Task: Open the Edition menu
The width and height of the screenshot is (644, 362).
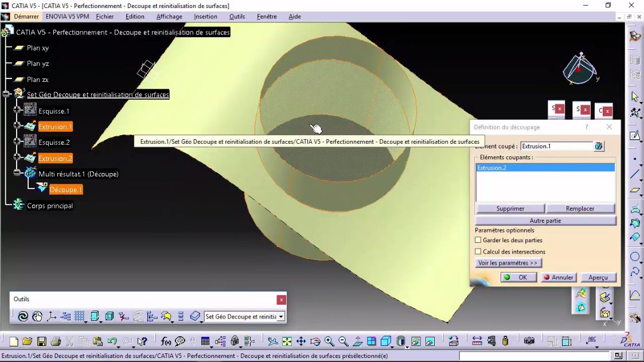Action: [x=135, y=17]
